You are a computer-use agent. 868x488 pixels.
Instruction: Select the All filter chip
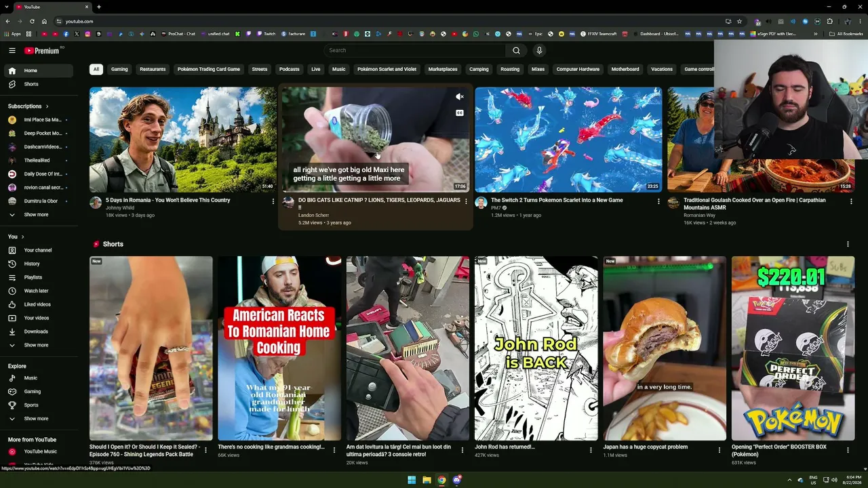coord(96,69)
